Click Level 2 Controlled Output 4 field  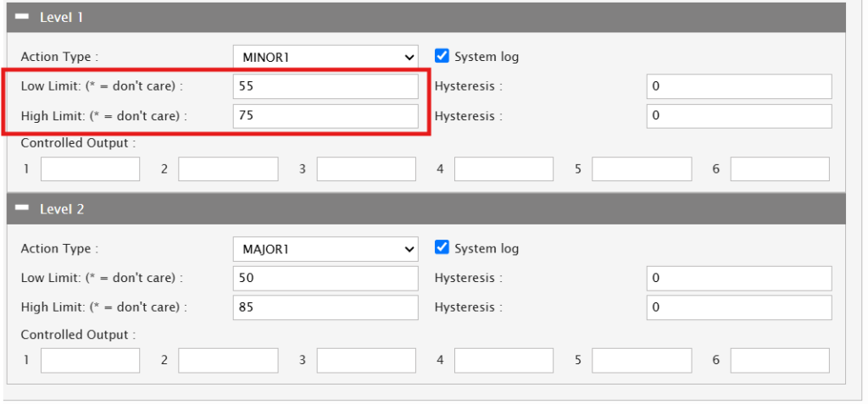(504, 361)
